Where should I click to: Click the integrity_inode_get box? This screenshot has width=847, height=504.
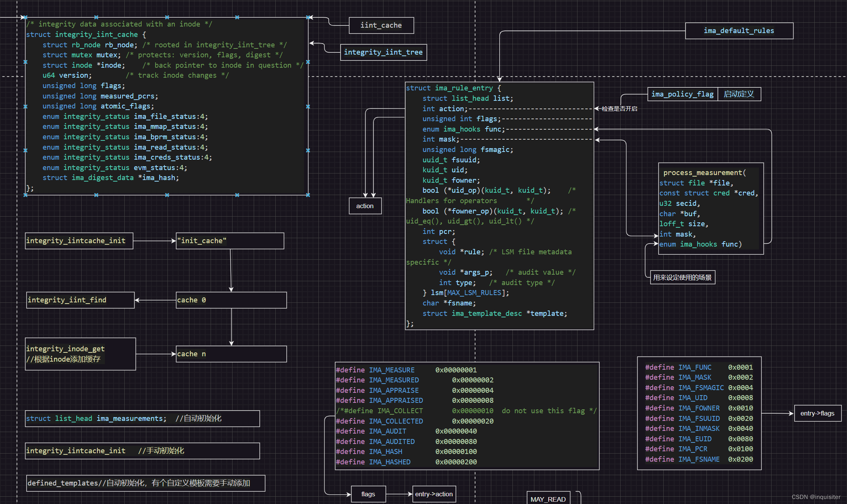[80, 354]
